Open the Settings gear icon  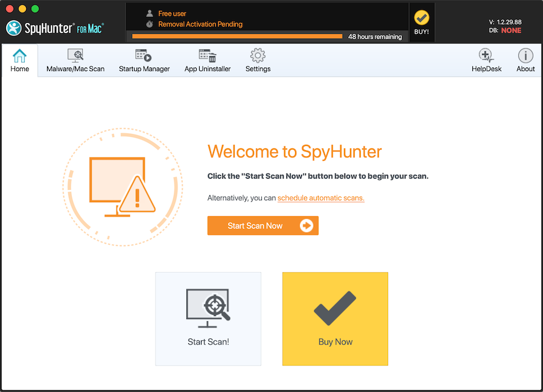(258, 56)
